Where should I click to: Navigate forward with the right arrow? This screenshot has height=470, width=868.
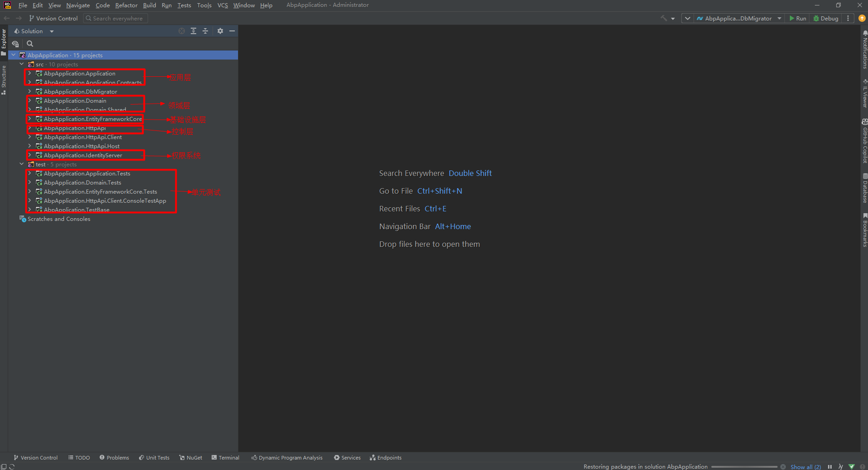[19, 18]
